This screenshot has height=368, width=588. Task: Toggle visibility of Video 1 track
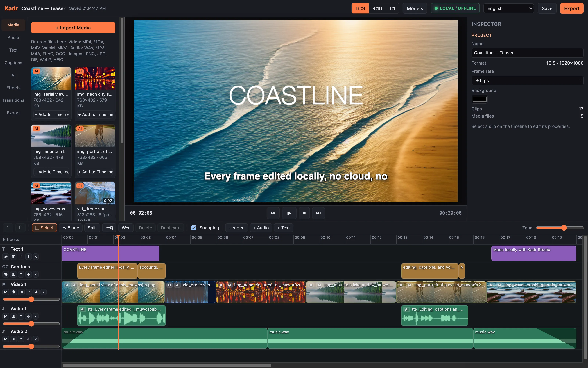(14, 292)
